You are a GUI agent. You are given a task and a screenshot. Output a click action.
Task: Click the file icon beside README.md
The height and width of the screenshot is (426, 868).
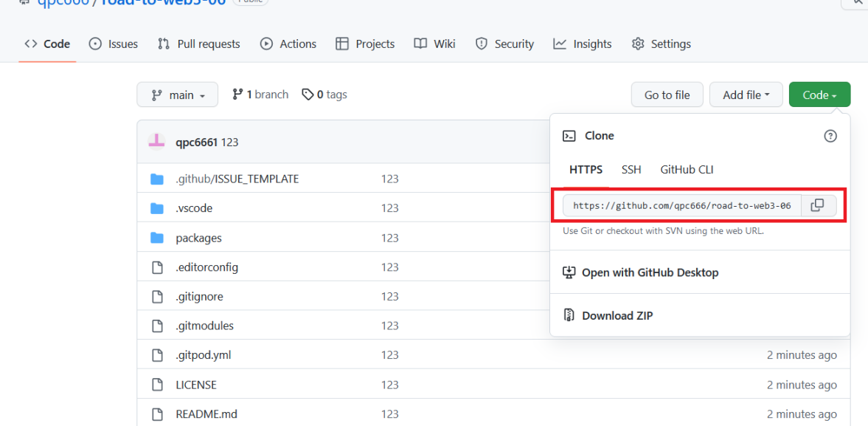pos(158,413)
